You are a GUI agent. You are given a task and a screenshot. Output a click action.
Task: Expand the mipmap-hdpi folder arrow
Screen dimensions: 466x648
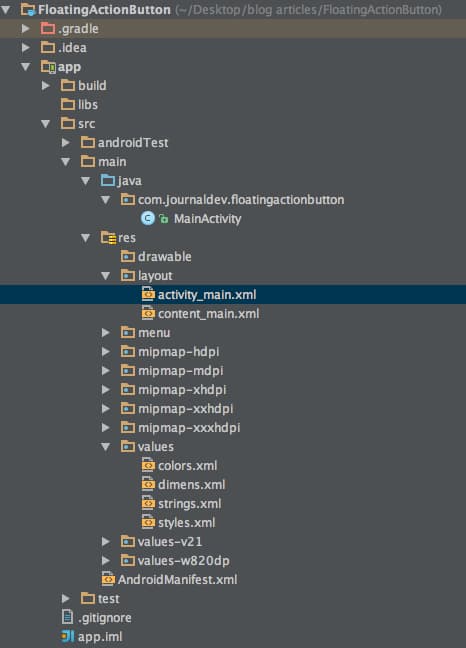(x=106, y=351)
